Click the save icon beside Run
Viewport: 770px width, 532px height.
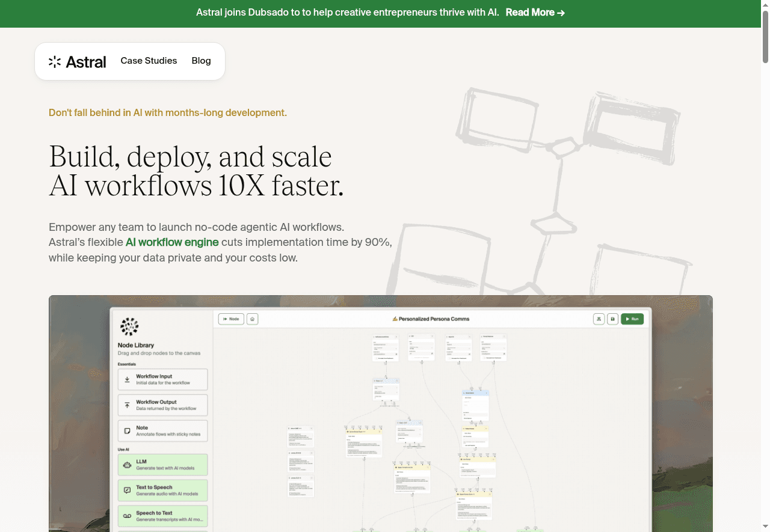612,319
